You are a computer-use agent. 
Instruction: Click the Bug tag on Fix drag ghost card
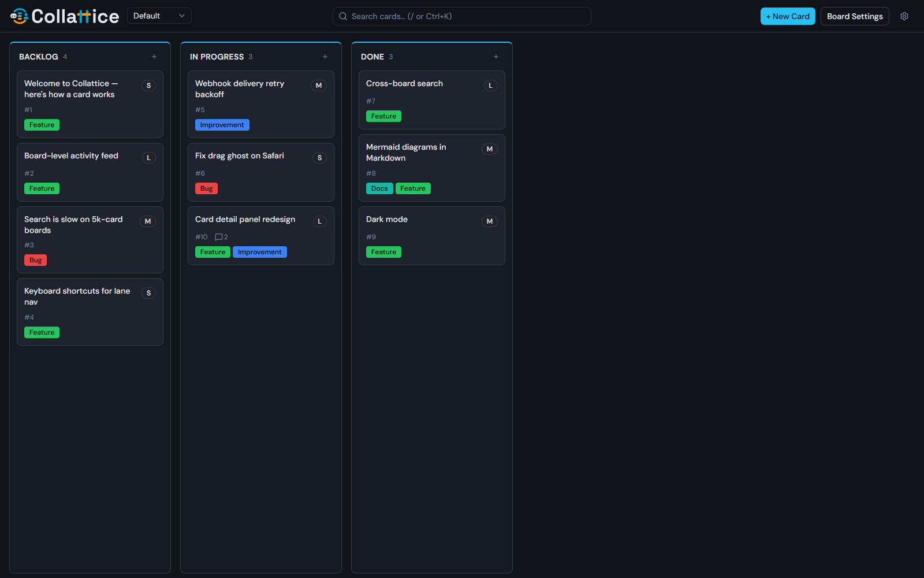click(x=207, y=188)
